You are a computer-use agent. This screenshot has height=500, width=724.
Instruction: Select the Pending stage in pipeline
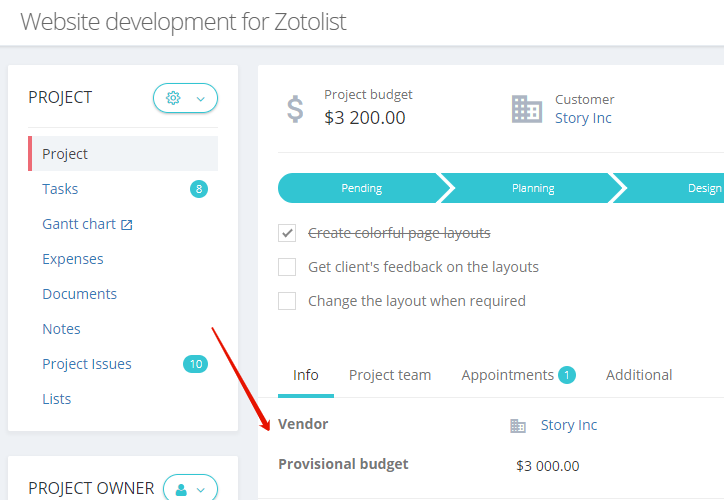tap(362, 188)
